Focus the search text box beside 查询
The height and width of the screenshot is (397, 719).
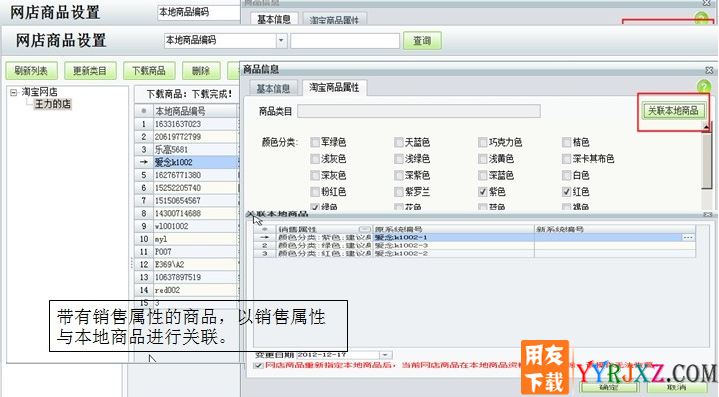coord(345,41)
